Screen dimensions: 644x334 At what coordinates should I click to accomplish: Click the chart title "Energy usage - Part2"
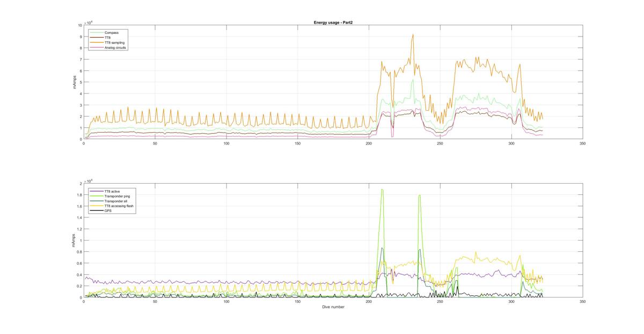333,23
